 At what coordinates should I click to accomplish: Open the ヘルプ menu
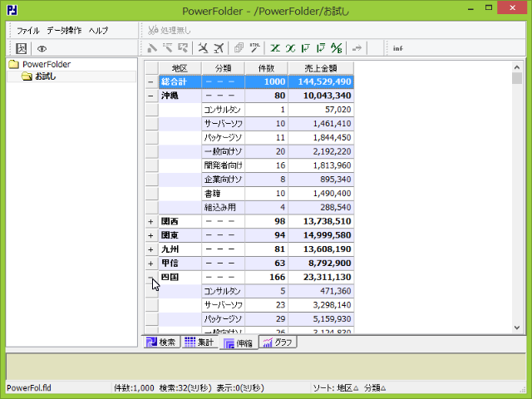tap(98, 31)
